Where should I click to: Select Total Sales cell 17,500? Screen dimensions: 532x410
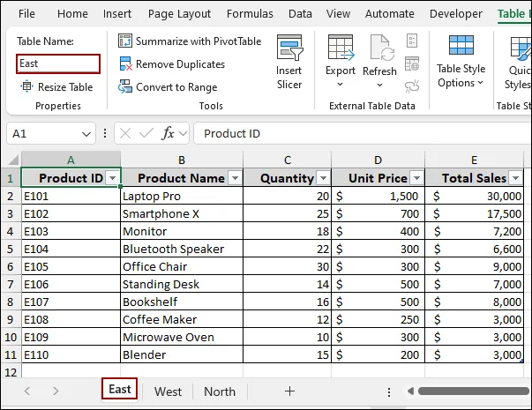coord(474,213)
